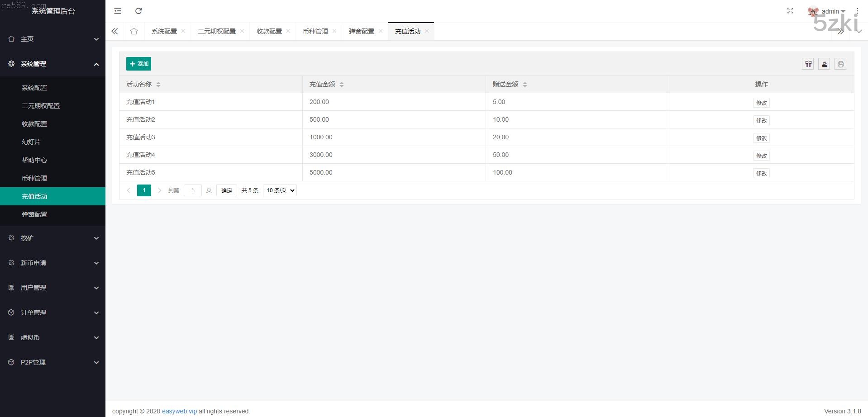Expand the 用户管理 sidebar menu
The height and width of the screenshot is (417, 868).
point(52,288)
